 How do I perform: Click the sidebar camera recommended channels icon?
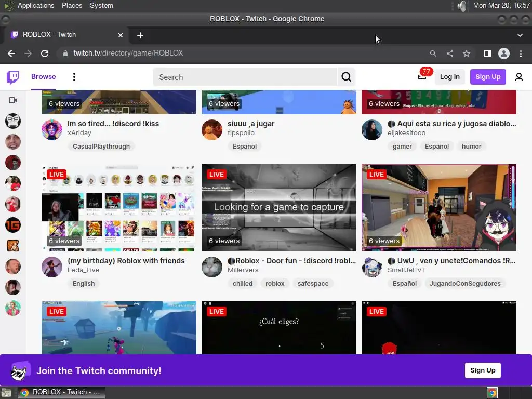[13, 100]
